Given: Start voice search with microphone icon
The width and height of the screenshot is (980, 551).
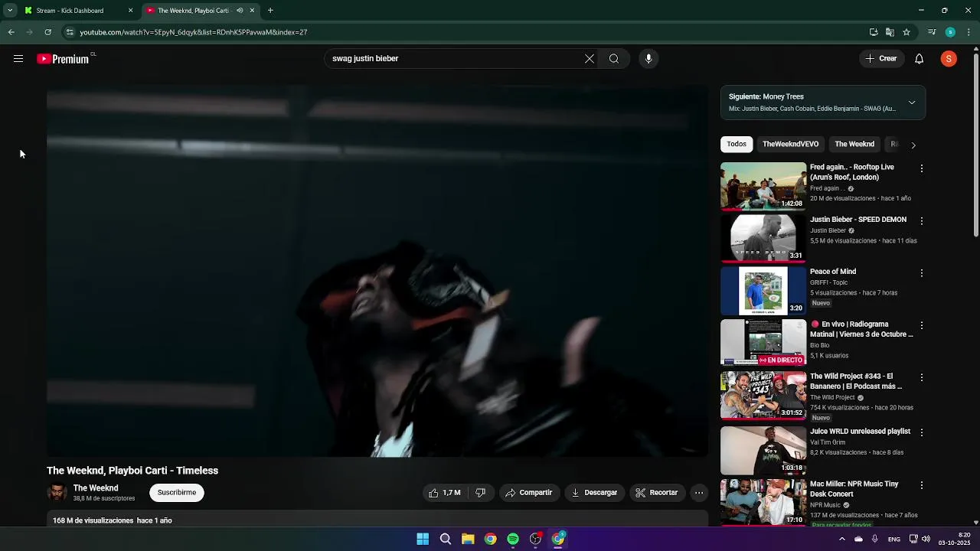Looking at the screenshot, I should coord(648,59).
